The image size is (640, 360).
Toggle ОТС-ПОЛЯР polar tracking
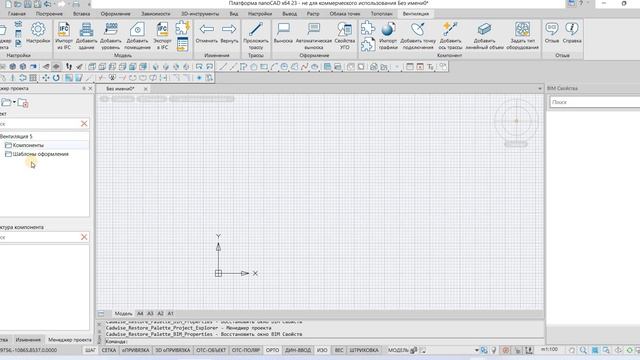tap(246, 350)
